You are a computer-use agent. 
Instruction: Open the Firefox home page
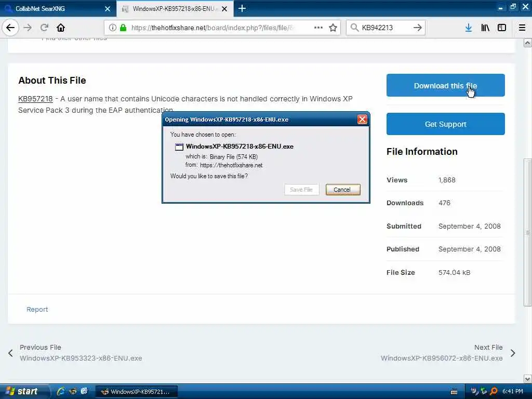(61, 28)
